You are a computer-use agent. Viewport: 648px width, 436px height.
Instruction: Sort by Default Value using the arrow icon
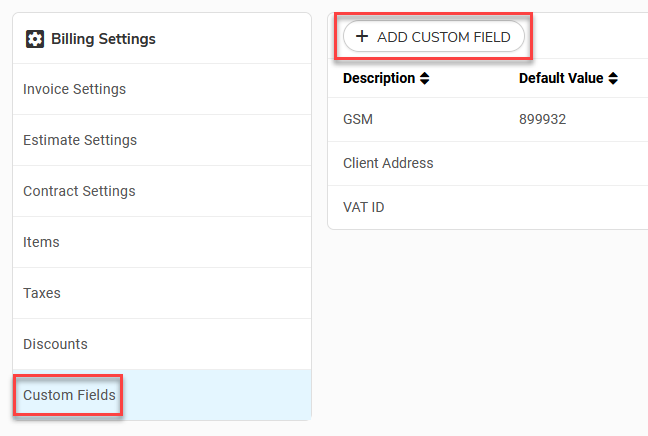coord(613,78)
